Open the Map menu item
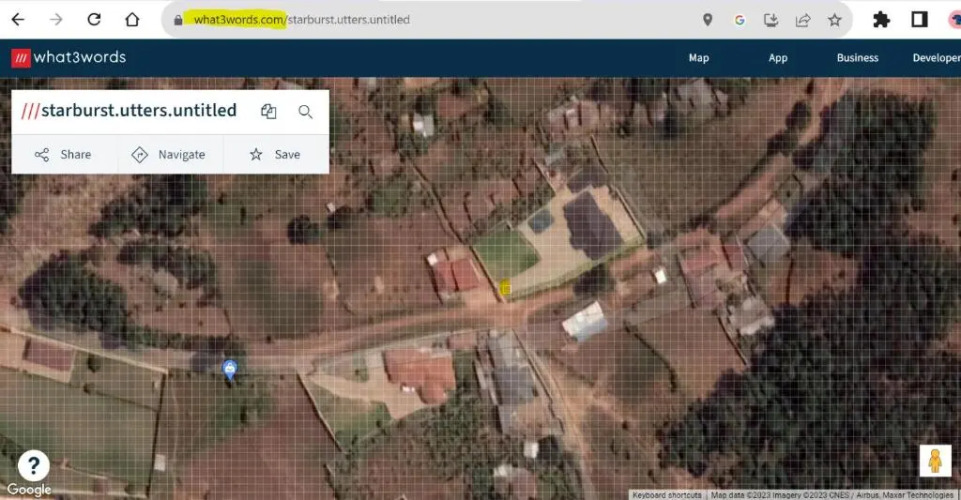The height and width of the screenshot is (500, 961). pos(698,58)
